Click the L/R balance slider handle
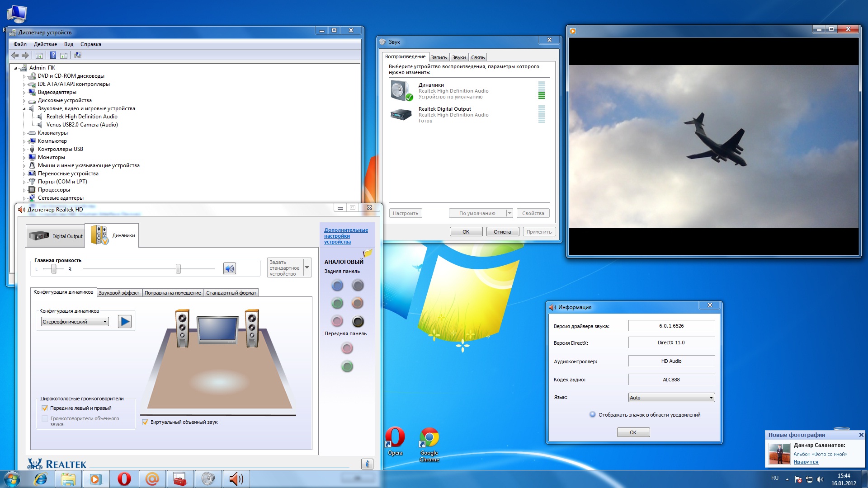 (x=54, y=269)
